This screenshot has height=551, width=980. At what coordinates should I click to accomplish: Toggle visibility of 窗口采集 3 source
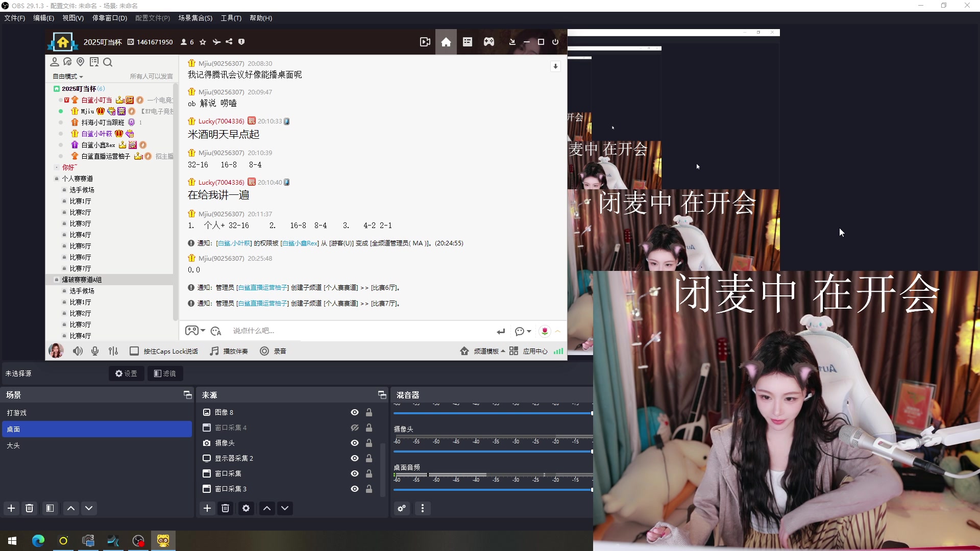pos(355,489)
